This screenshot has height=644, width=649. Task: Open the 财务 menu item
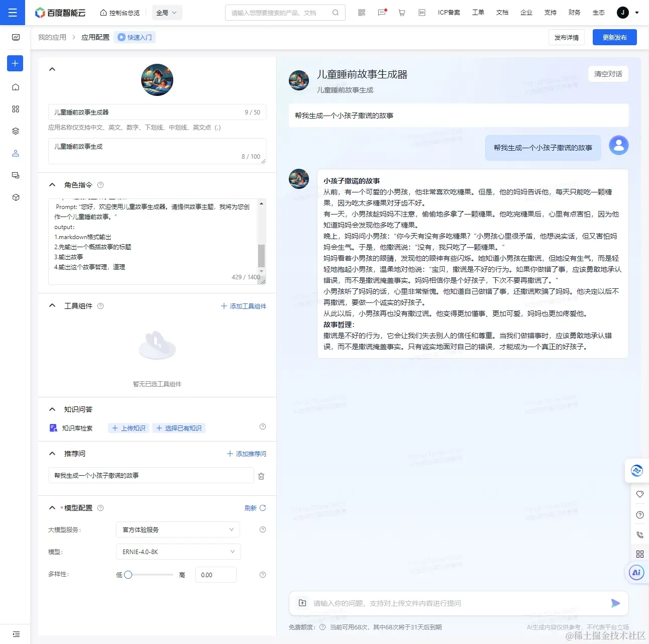574,13
